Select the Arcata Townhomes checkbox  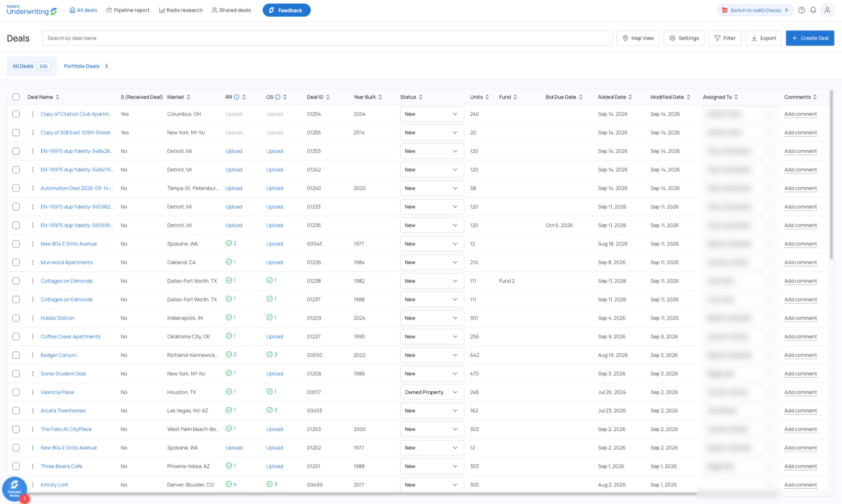click(x=16, y=411)
